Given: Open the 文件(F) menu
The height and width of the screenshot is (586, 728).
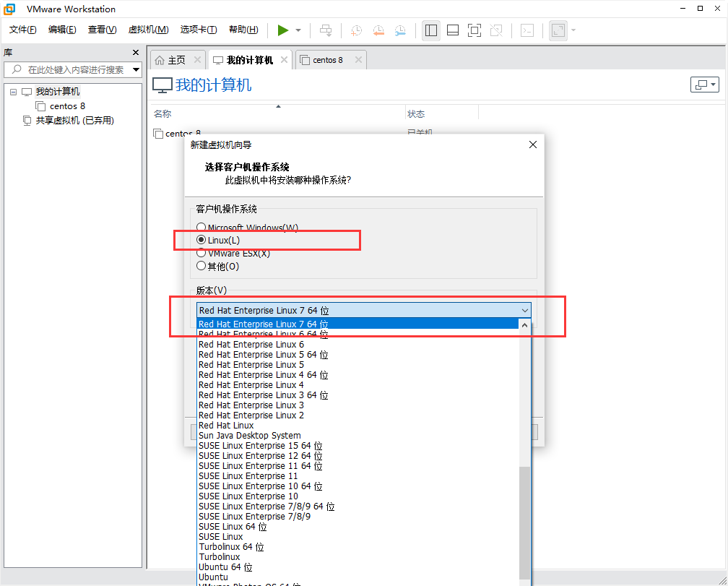Looking at the screenshot, I should pos(23,30).
